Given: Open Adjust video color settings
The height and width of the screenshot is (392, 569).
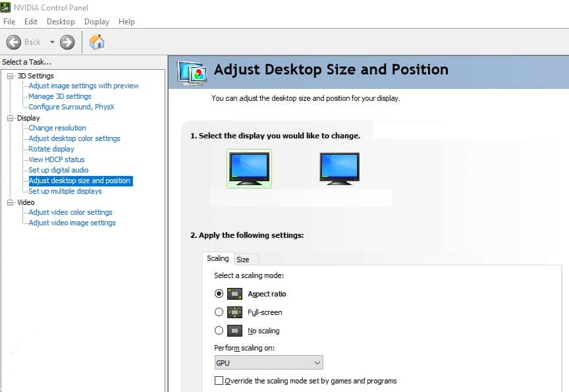Looking at the screenshot, I should click(x=70, y=212).
